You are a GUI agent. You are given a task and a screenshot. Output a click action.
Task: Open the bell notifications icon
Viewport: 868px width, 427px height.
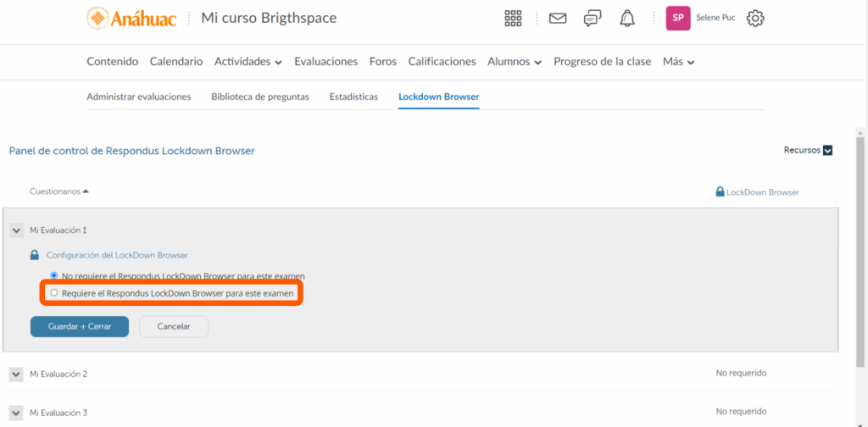(627, 18)
